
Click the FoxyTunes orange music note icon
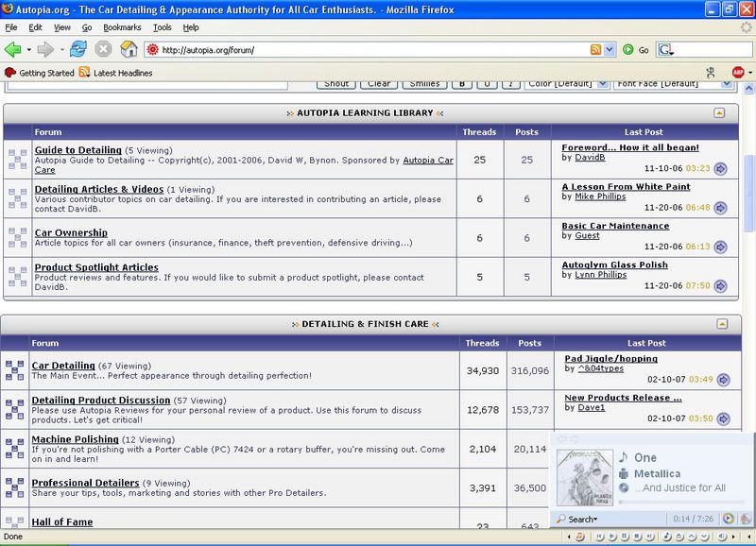(x=580, y=537)
